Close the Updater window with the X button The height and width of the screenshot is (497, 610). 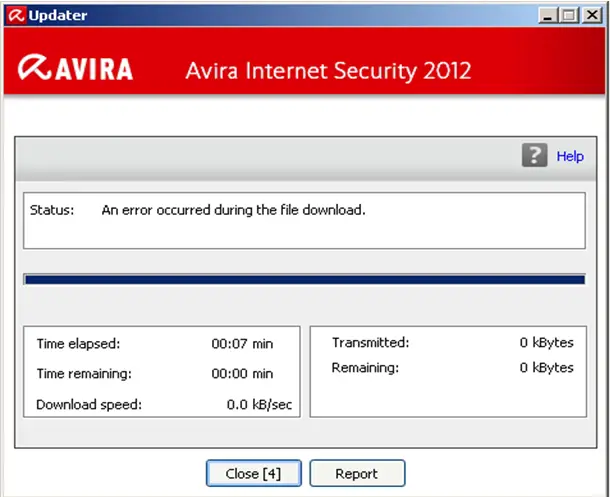tap(592, 16)
